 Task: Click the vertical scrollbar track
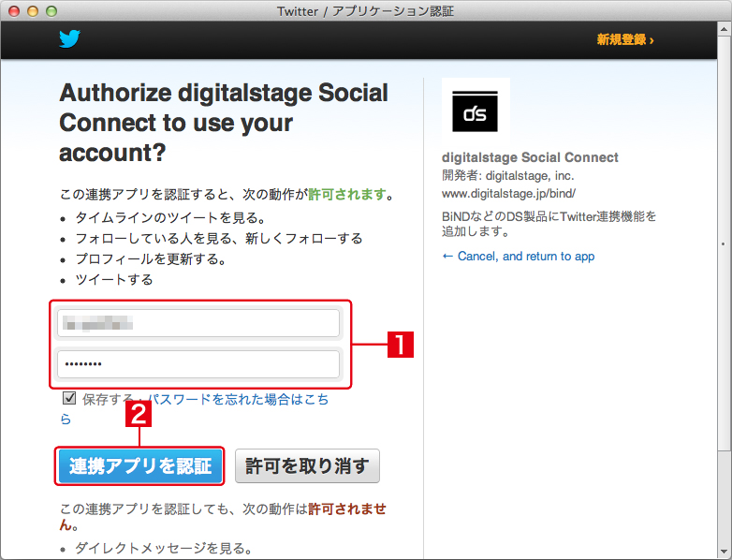tap(725, 497)
